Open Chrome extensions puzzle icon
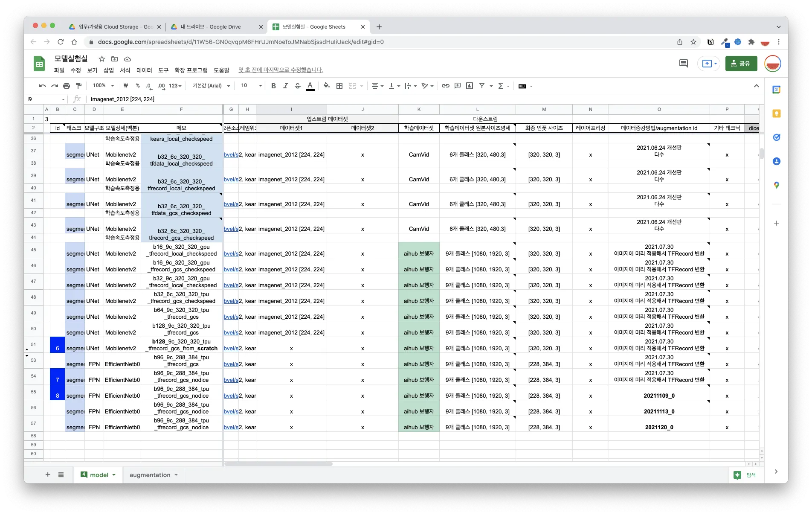Viewport: 812px width, 515px height. pos(751,42)
